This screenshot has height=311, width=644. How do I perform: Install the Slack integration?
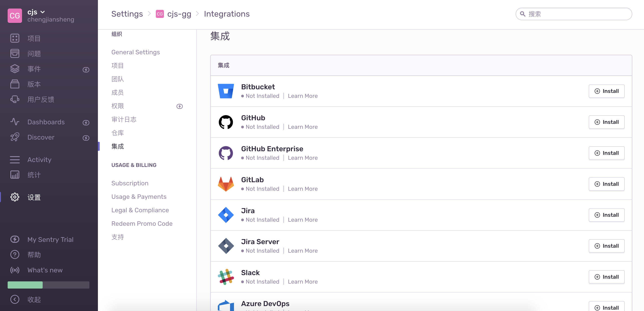click(606, 277)
